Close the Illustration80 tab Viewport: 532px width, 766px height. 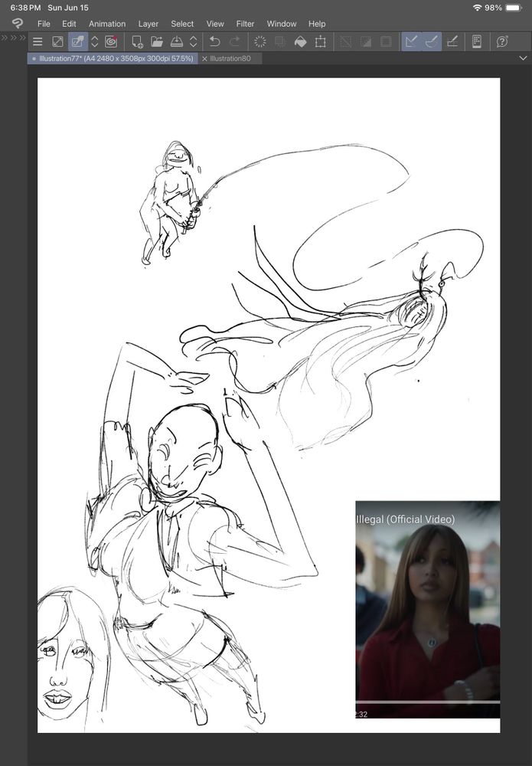(204, 59)
